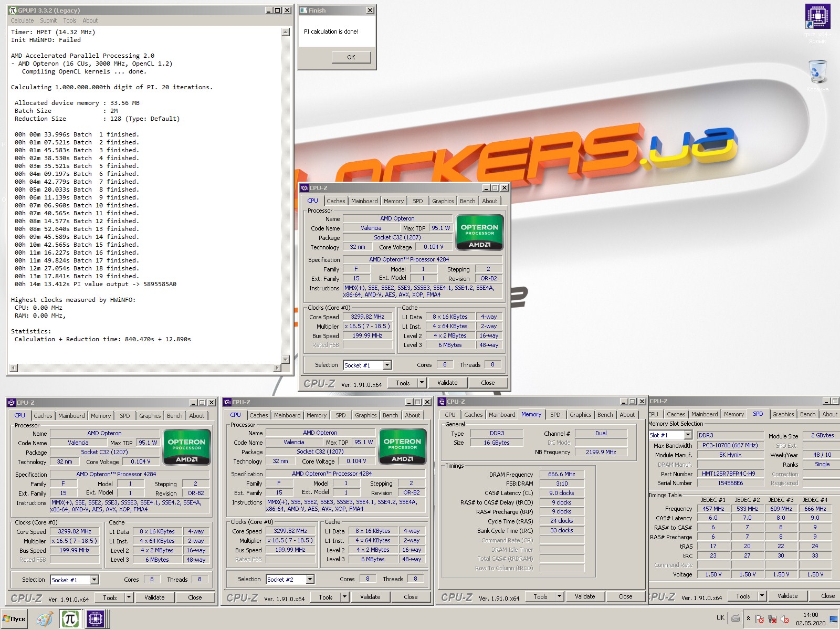
Task: Switch to Caches tab in upper CPU-Z window
Action: (336, 201)
